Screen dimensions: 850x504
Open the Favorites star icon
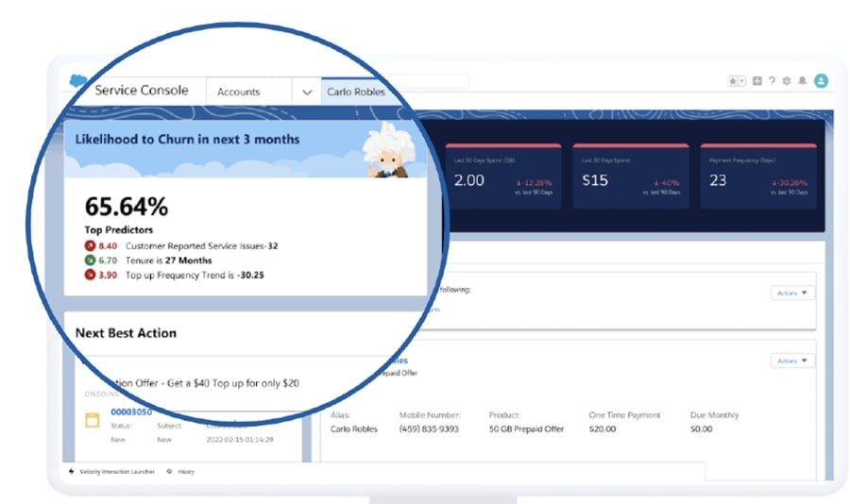pyautogui.click(x=733, y=81)
